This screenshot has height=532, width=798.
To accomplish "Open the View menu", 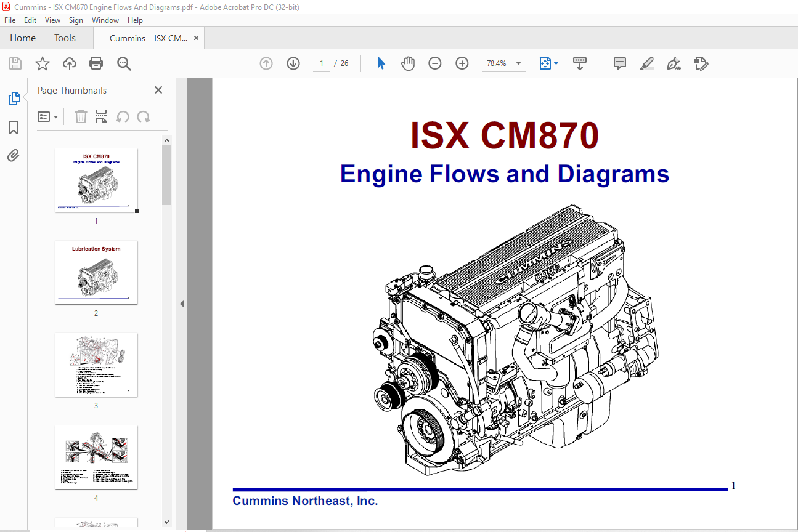I will point(53,20).
